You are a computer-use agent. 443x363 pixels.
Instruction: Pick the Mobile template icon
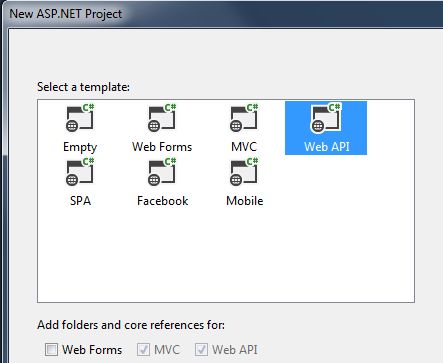tap(244, 172)
